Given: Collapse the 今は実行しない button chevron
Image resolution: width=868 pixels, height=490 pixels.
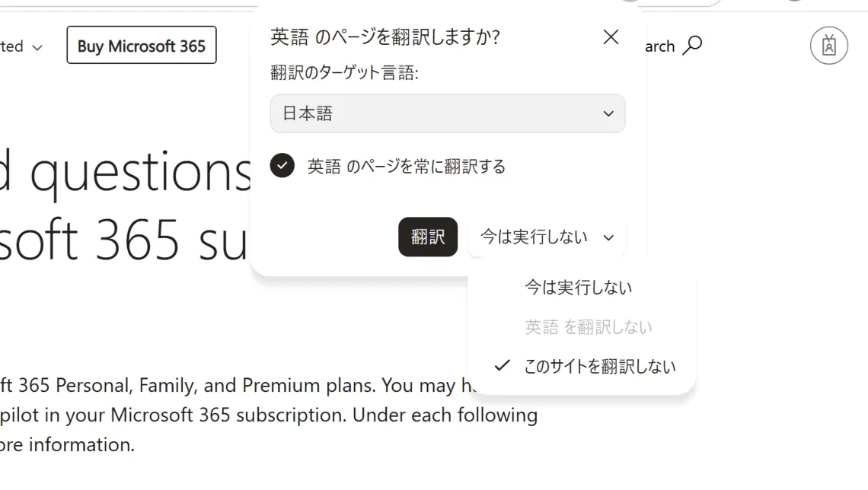Looking at the screenshot, I should [608, 237].
